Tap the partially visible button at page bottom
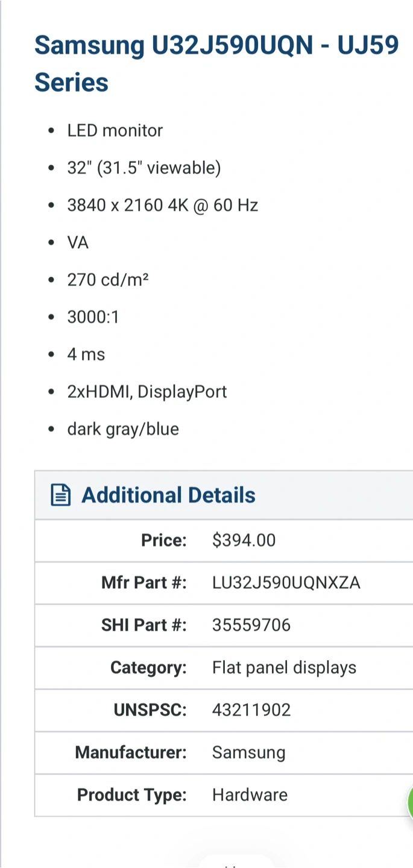This screenshot has height=868, width=413. pos(235,861)
